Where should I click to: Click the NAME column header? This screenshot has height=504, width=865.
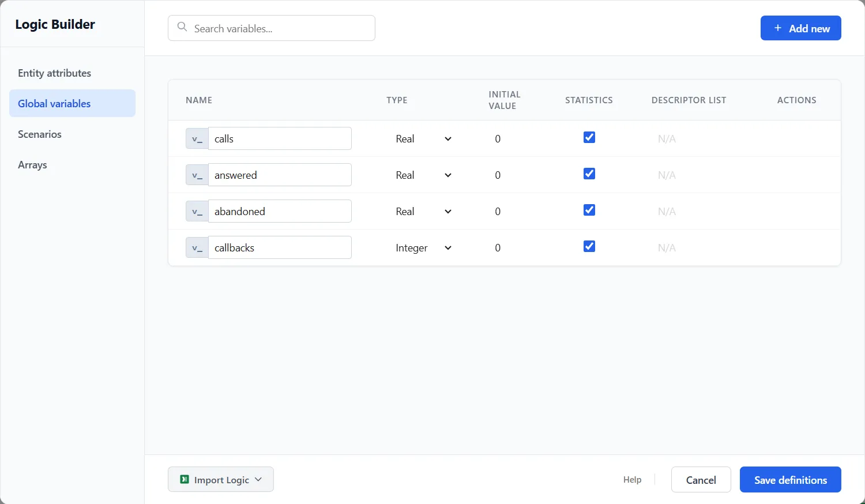(x=199, y=100)
